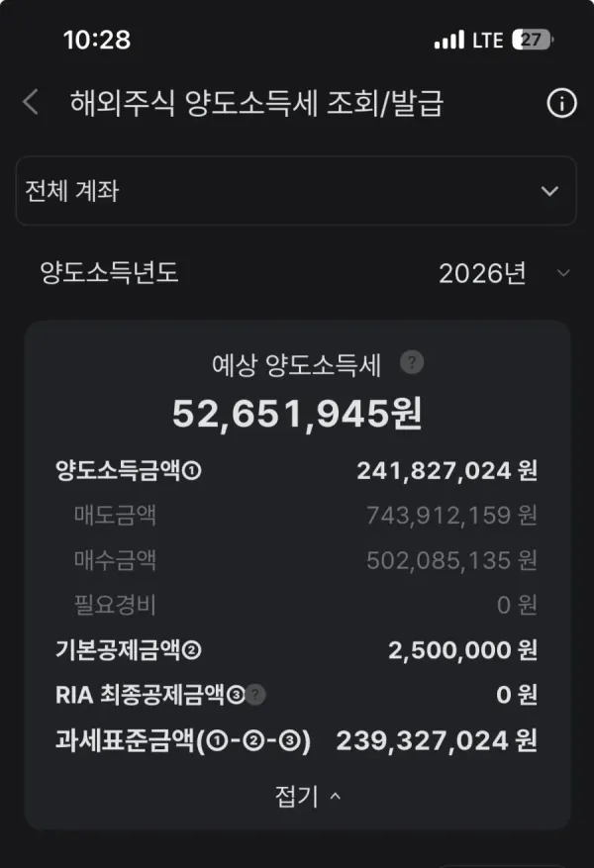Tap the 과세표준금액(①-②-③) row label
594x868 pixels.
coord(183,740)
